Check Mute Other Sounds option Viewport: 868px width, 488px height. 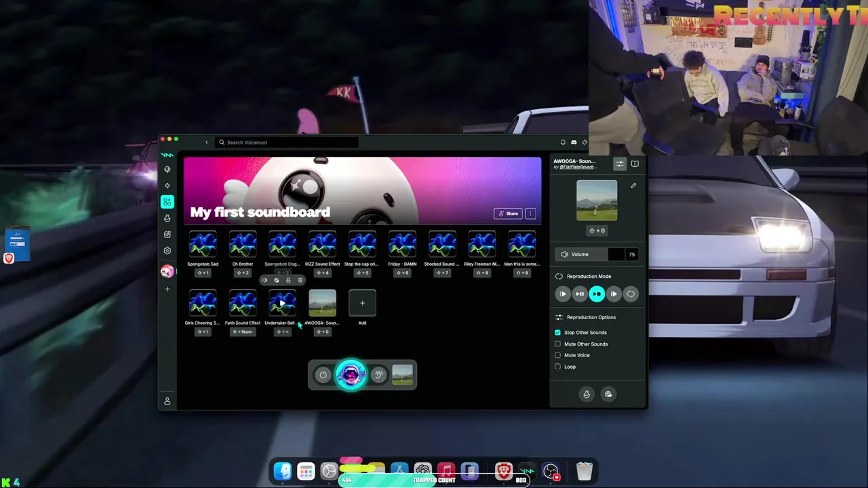point(558,344)
